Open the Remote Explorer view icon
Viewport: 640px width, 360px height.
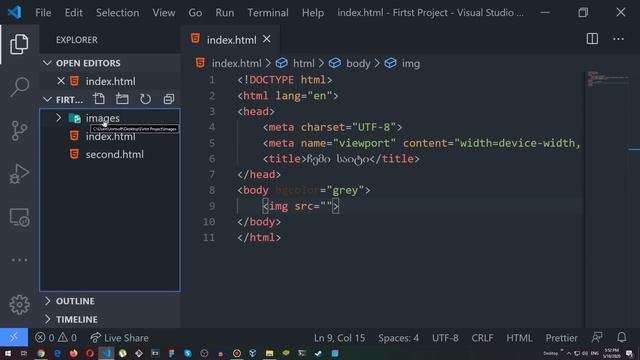19,217
